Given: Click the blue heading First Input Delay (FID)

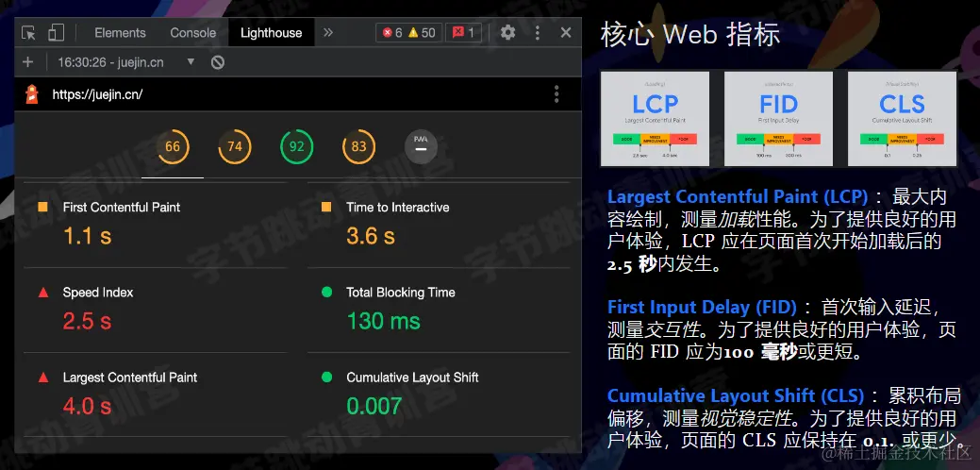Looking at the screenshot, I should coord(702,308).
